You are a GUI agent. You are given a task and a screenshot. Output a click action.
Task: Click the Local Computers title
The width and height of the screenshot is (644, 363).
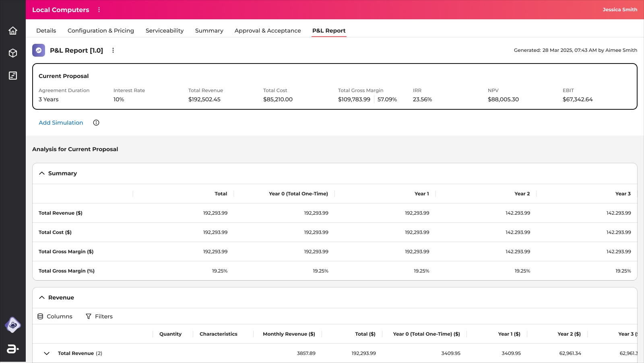(x=61, y=10)
